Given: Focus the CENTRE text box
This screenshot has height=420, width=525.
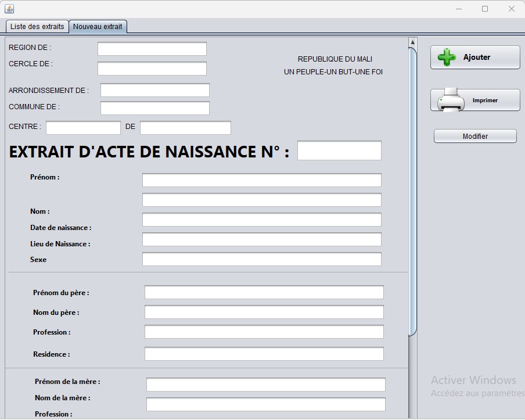Looking at the screenshot, I should (x=83, y=128).
